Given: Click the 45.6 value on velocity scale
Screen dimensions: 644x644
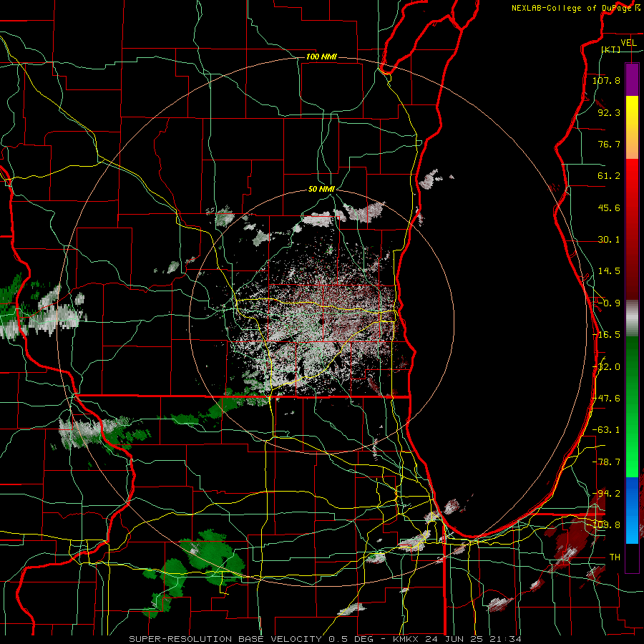Looking at the screenshot, I should coord(609,208).
